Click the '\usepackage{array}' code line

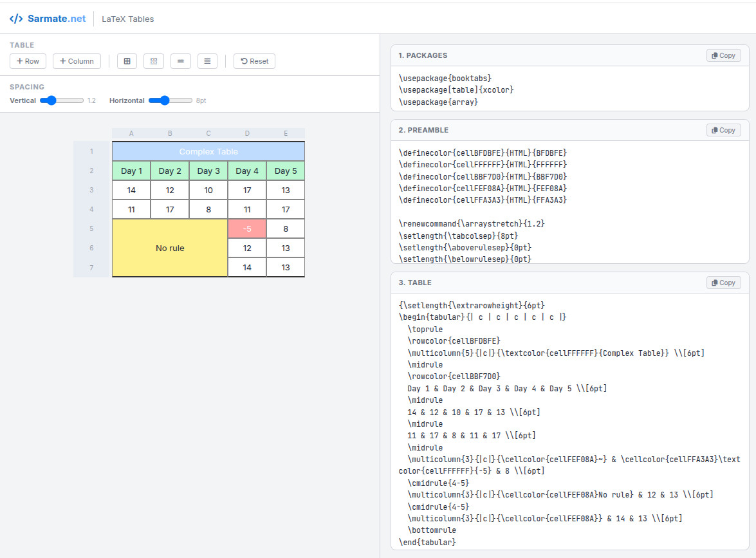tap(438, 102)
